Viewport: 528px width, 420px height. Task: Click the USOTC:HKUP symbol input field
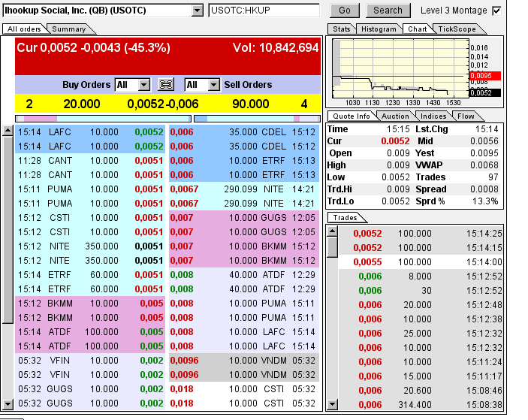pos(265,11)
